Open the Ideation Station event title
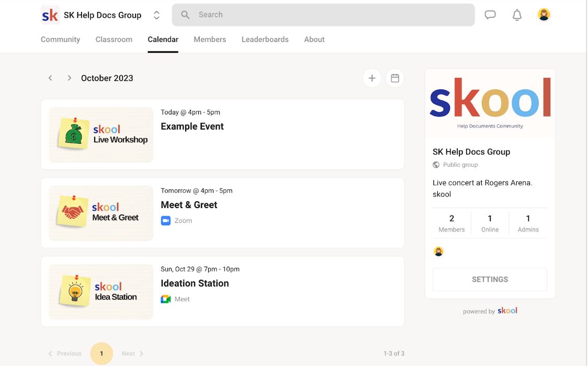Screen dimensions: 588x366 195,283
